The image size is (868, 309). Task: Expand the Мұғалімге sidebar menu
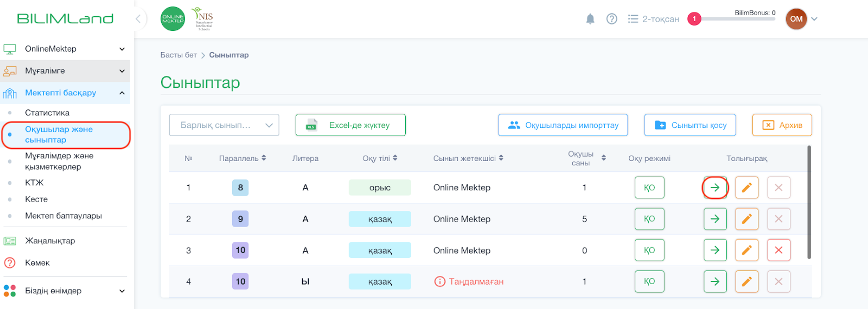pyautogui.click(x=65, y=71)
